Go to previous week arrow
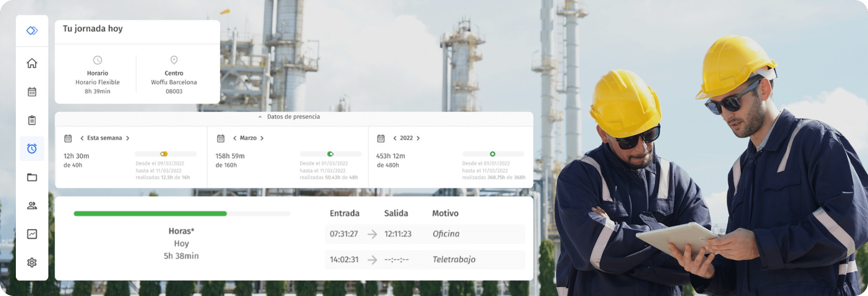Viewport: 868px width, 296px height. 82,138
